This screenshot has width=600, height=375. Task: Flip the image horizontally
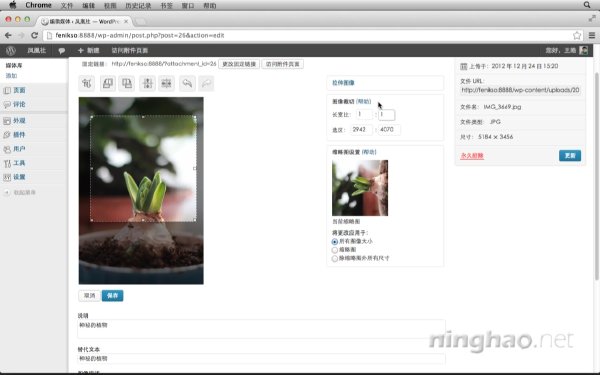166,83
